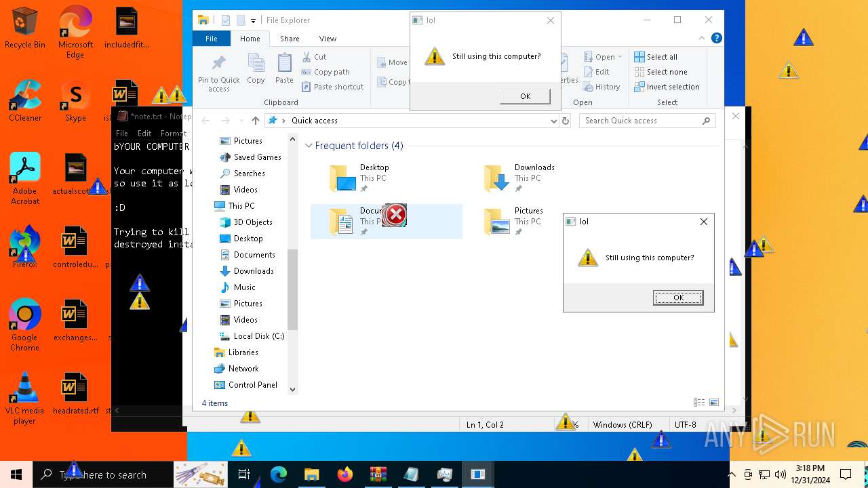Open the Notification center icon
This screenshot has height=488, width=868.
(x=846, y=474)
